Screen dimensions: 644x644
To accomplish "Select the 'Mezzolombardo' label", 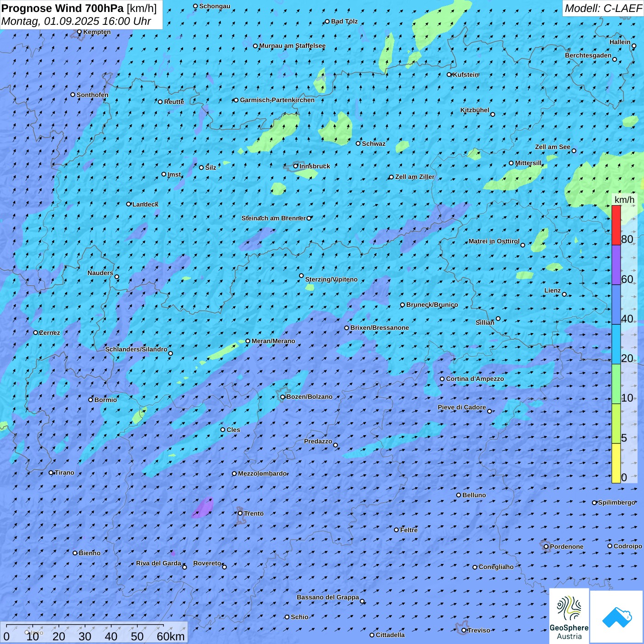I will point(263,473).
